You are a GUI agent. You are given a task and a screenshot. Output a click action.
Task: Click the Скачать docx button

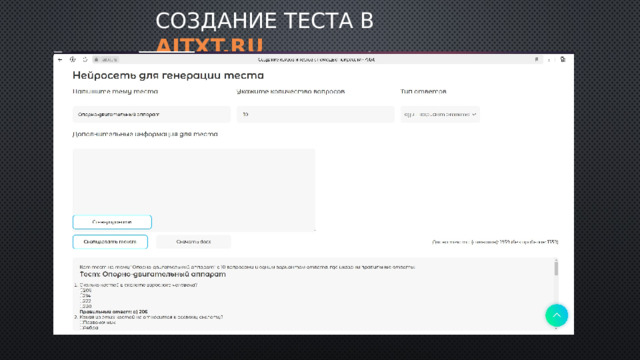pyautogui.click(x=193, y=242)
